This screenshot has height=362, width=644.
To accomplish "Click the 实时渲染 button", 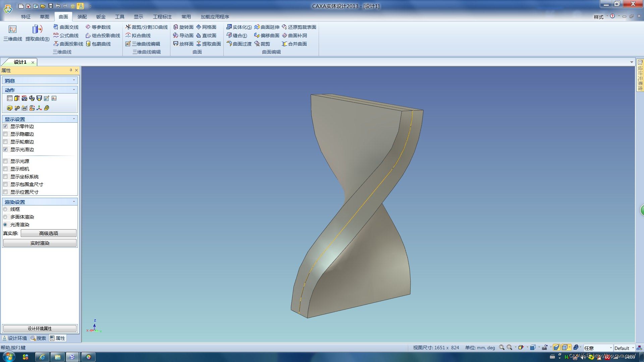I will [x=40, y=243].
